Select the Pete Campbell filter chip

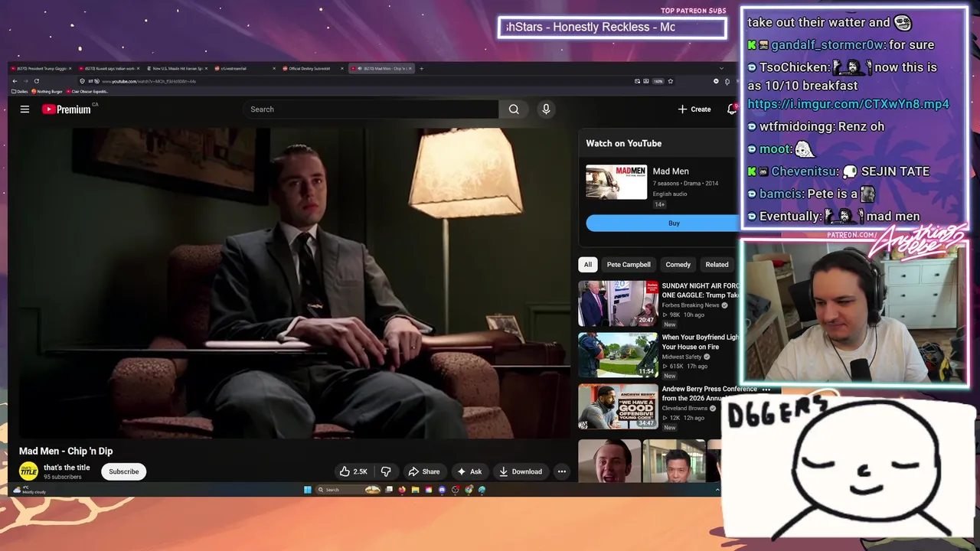629,265
